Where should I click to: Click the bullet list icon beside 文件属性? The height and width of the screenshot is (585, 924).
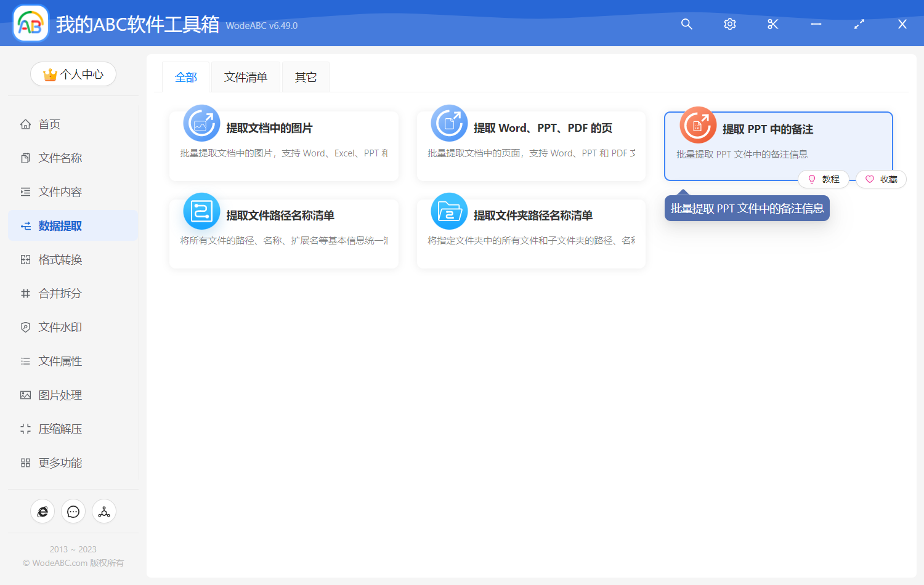pos(25,361)
